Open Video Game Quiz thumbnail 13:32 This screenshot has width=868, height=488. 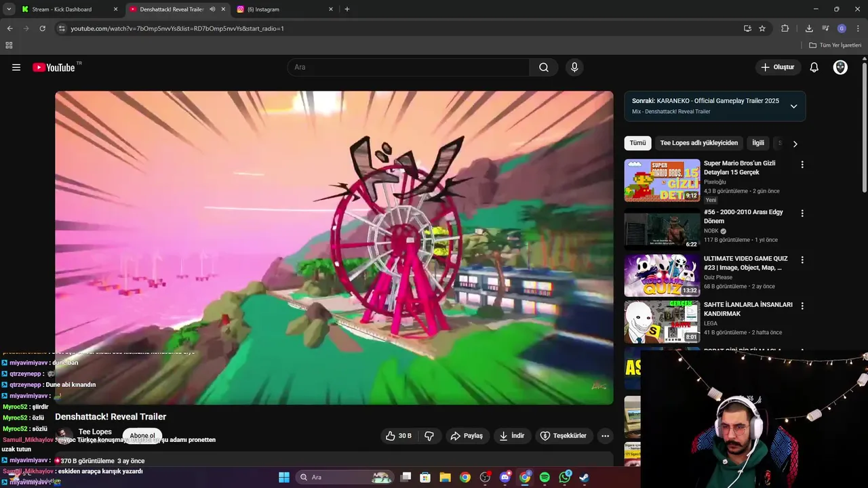coord(662,275)
